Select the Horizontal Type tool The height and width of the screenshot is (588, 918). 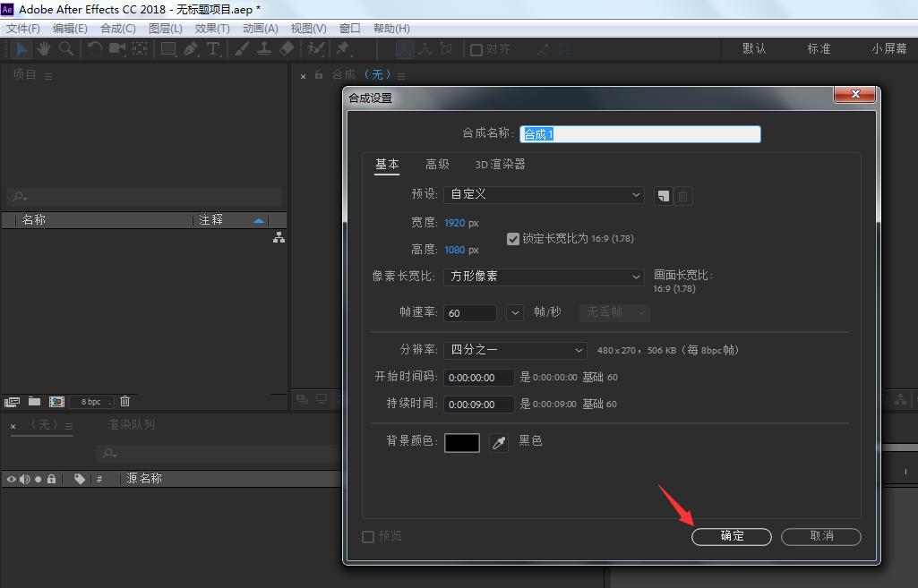tap(213, 49)
